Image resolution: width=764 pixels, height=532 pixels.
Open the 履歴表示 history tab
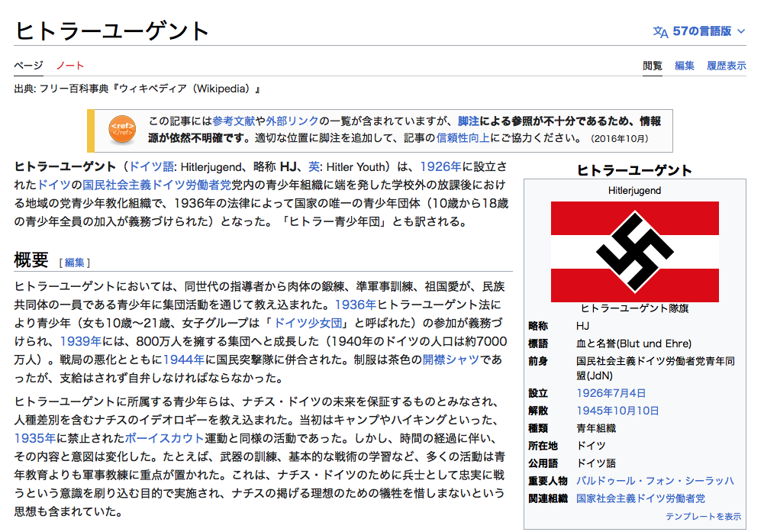[727, 66]
